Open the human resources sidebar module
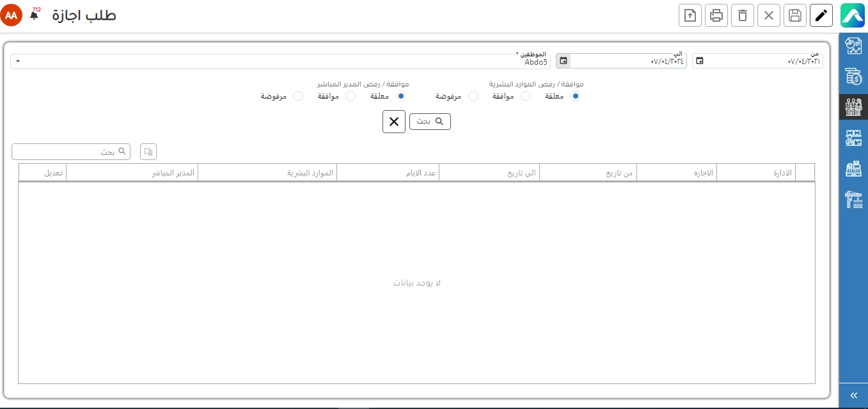This screenshot has height=409, width=868. [x=853, y=107]
